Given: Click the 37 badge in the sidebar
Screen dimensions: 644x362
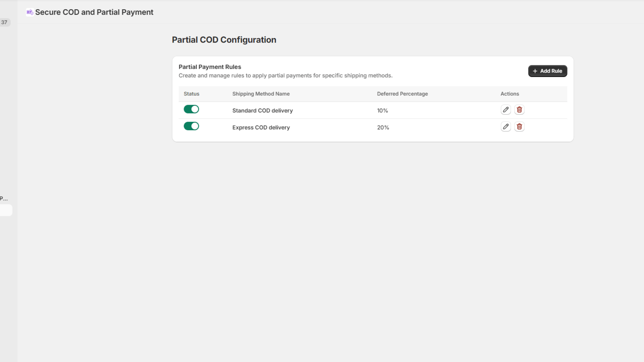Looking at the screenshot, I should (x=4, y=22).
